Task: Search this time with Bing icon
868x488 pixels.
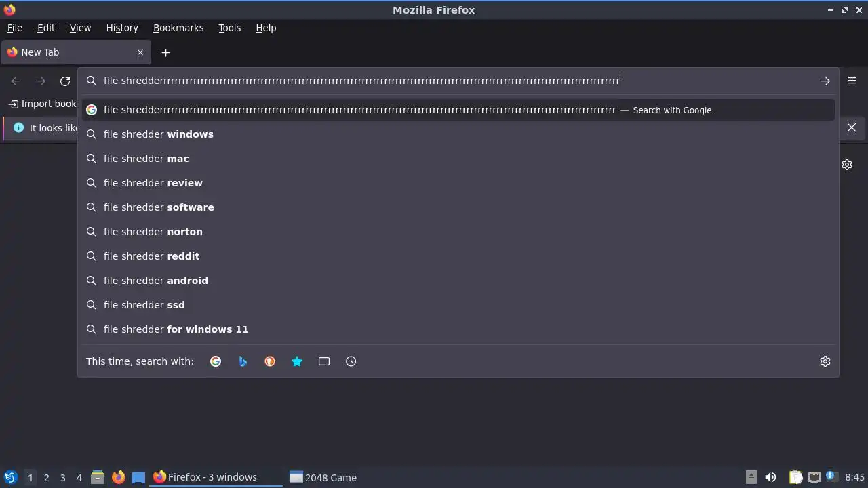Action: click(x=243, y=361)
